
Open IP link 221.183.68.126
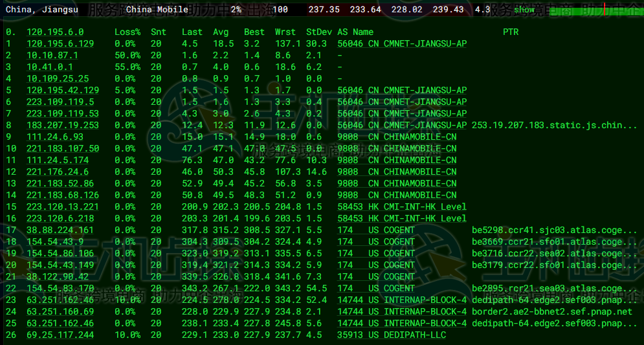point(63,195)
